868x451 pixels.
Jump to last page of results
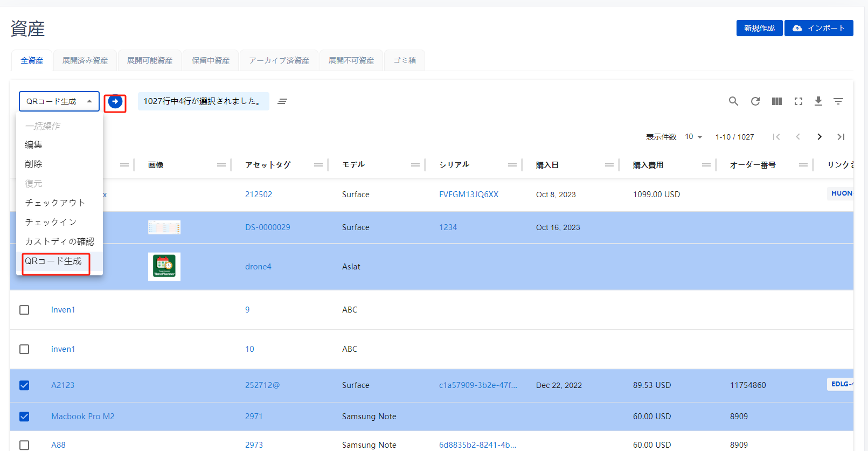click(x=841, y=137)
